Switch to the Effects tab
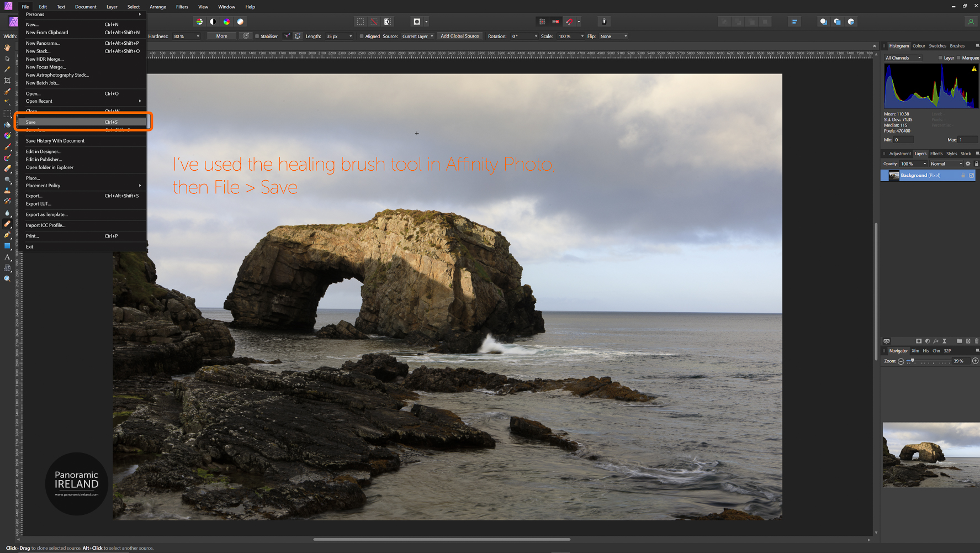Viewport: 980px width, 553px height. 936,154
